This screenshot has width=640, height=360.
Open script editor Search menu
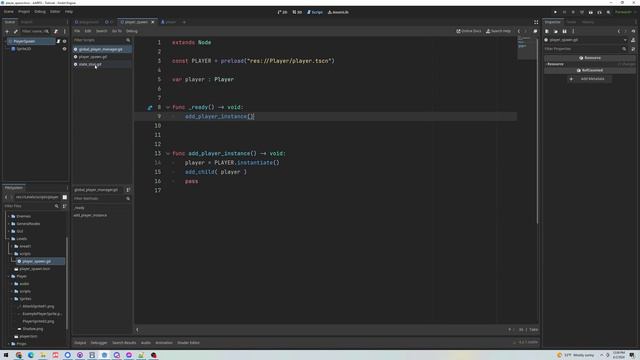coord(102,31)
